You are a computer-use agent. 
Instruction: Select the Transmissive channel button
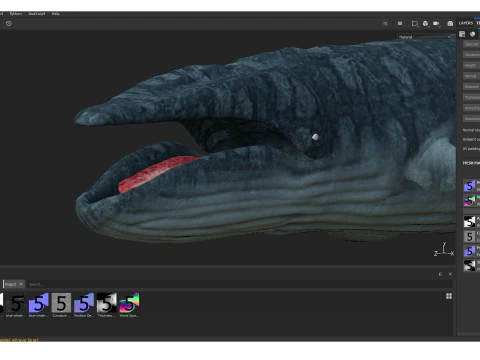472,97
